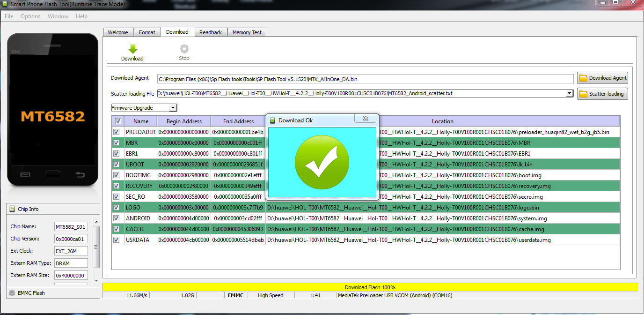This screenshot has height=315, width=644.
Task: Uncheck the RECOVERY partition checkbox
Action: 116,186
